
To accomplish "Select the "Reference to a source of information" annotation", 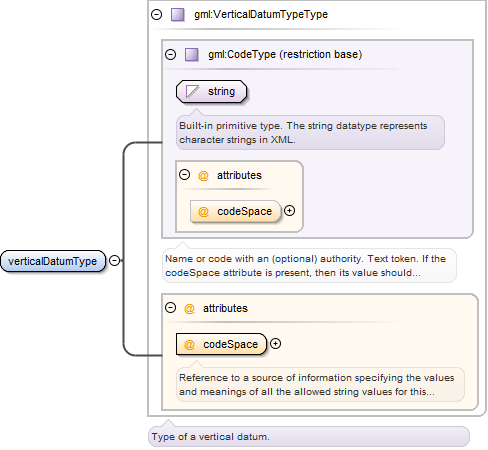I will (320, 385).
